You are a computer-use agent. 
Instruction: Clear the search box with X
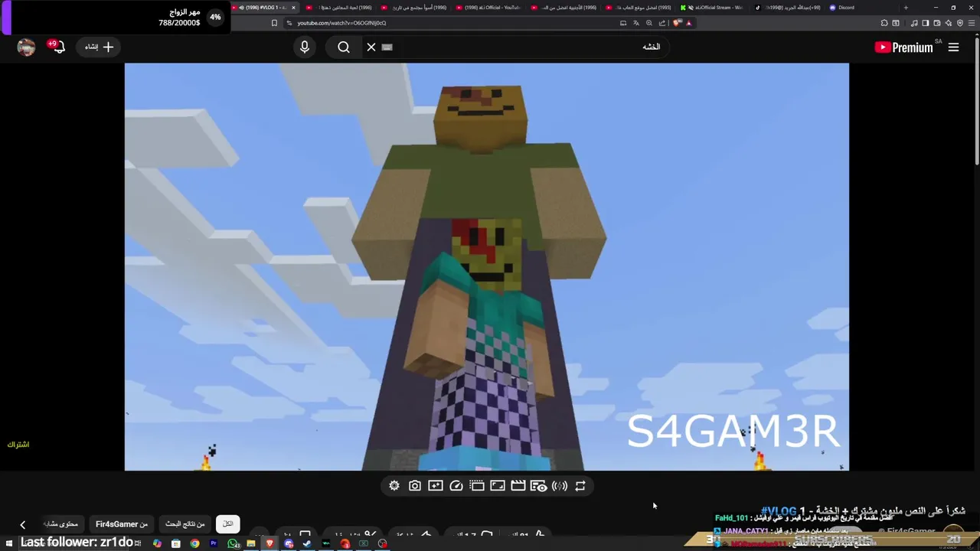[371, 47]
